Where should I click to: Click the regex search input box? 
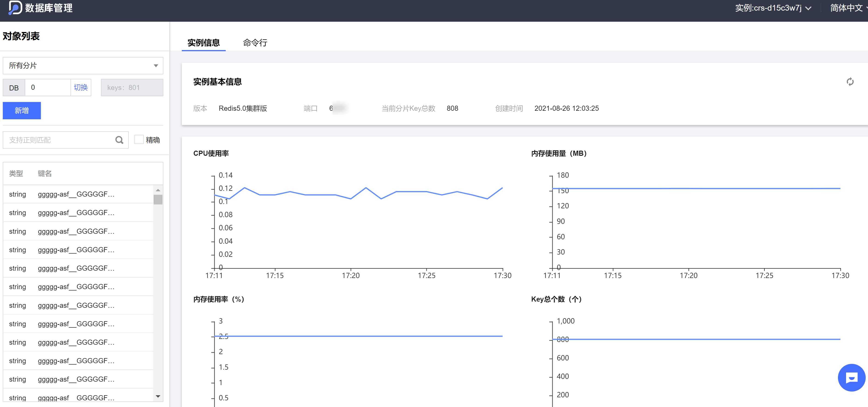pyautogui.click(x=59, y=140)
